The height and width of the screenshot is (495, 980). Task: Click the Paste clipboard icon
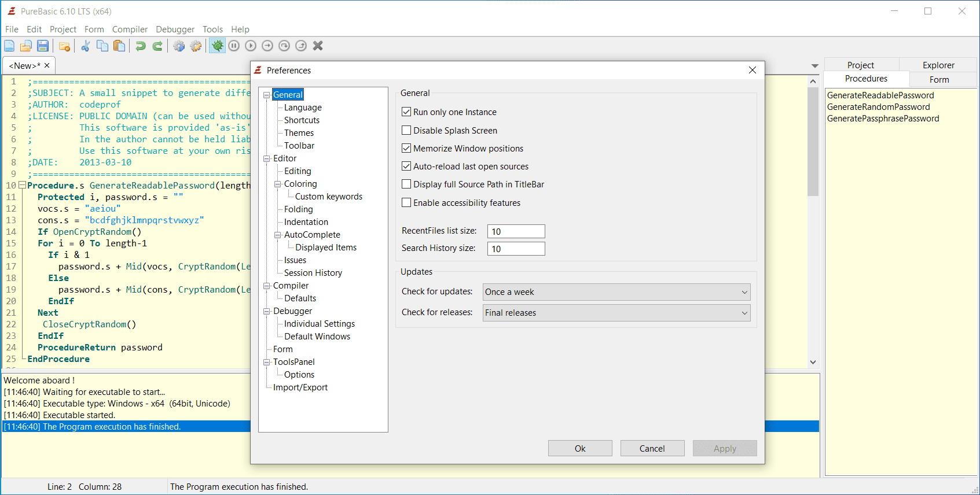point(119,46)
